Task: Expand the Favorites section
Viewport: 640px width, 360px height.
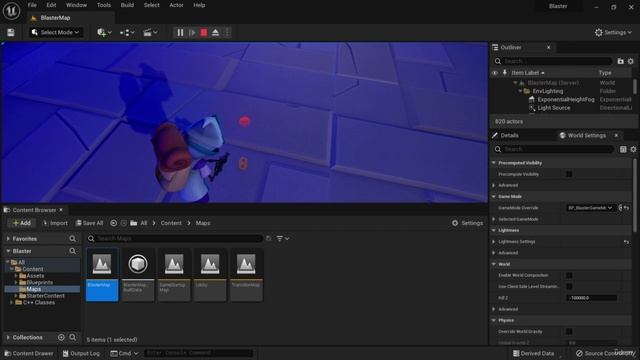Action: tap(8, 239)
